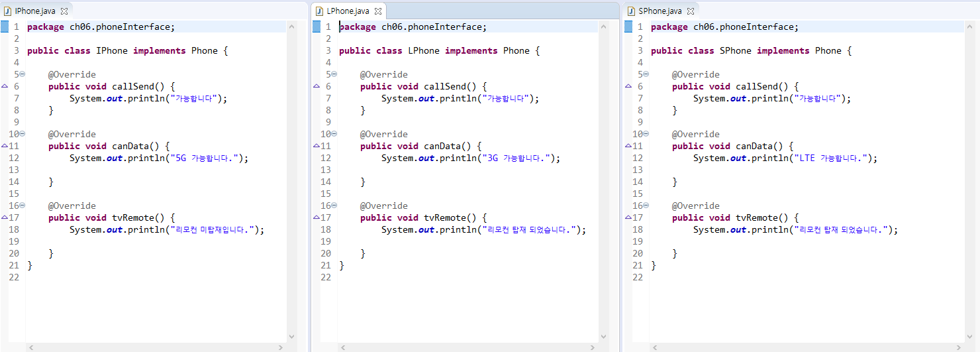Select override triangle for canData in SPhone.java
Image resolution: width=980 pixels, height=352 pixels.
[628, 146]
